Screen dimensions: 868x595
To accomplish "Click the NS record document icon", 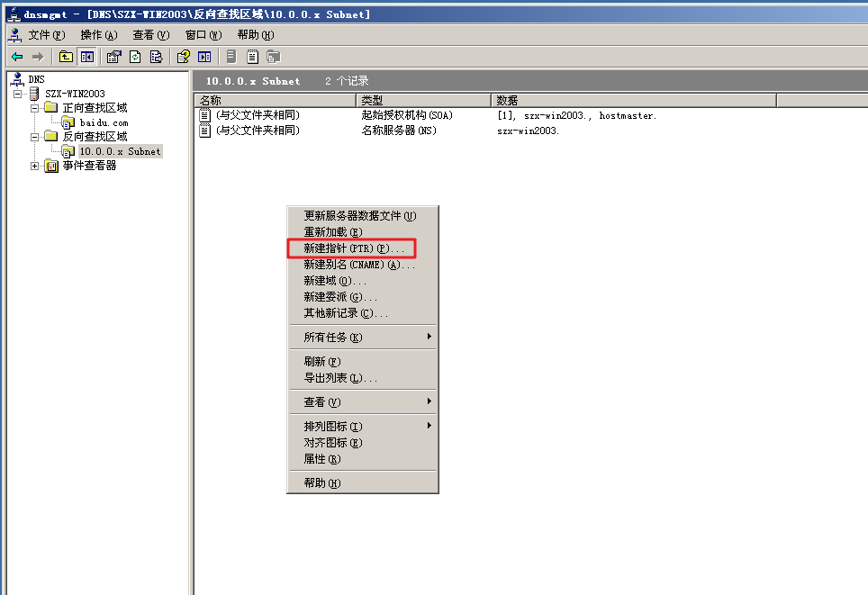I will pyautogui.click(x=204, y=131).
